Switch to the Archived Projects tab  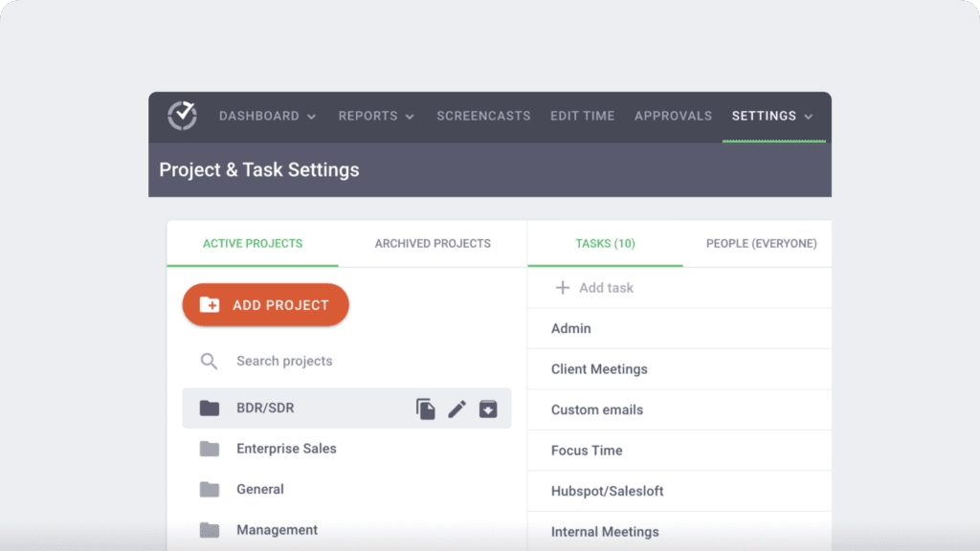point(433,243)
